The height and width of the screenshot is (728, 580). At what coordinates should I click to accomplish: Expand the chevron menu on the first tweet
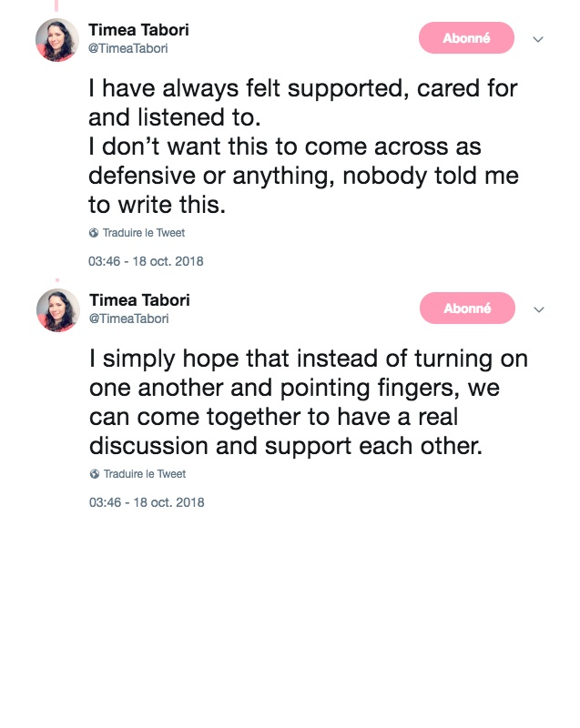tap(538, 39)
